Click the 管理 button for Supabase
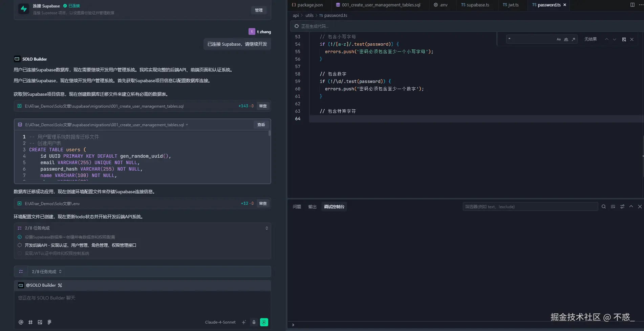The width and height of the screenshot is (644, 331). coord(259,10)
